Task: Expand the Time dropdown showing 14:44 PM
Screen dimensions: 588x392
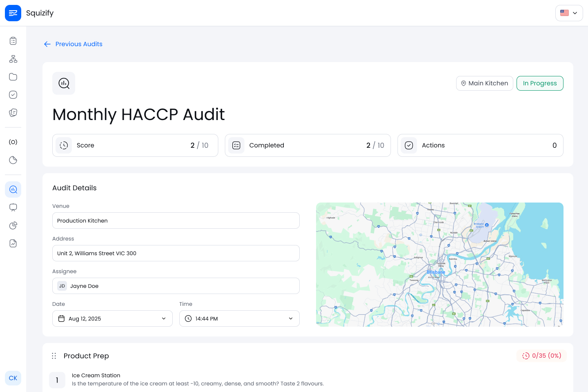Action: click(239, 318)
